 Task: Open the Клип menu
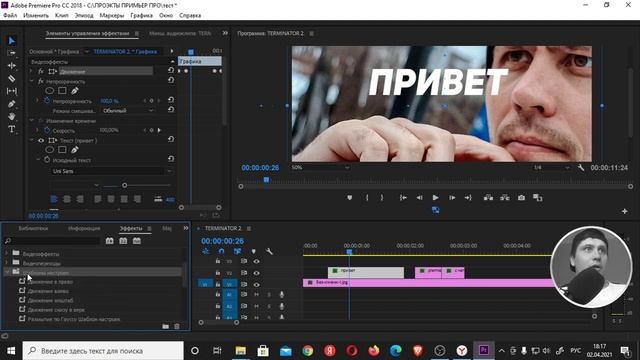pyautogui.click(x=62, y=16)
